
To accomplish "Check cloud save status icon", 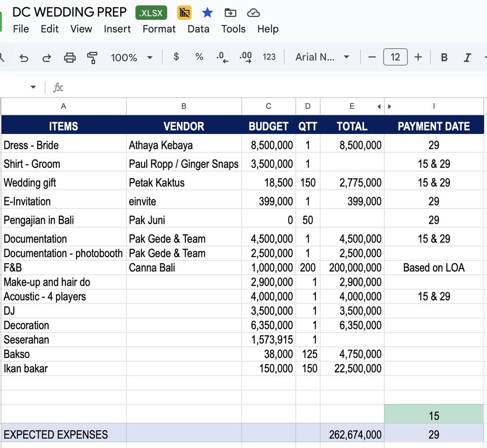I will [x=254, y=13].
